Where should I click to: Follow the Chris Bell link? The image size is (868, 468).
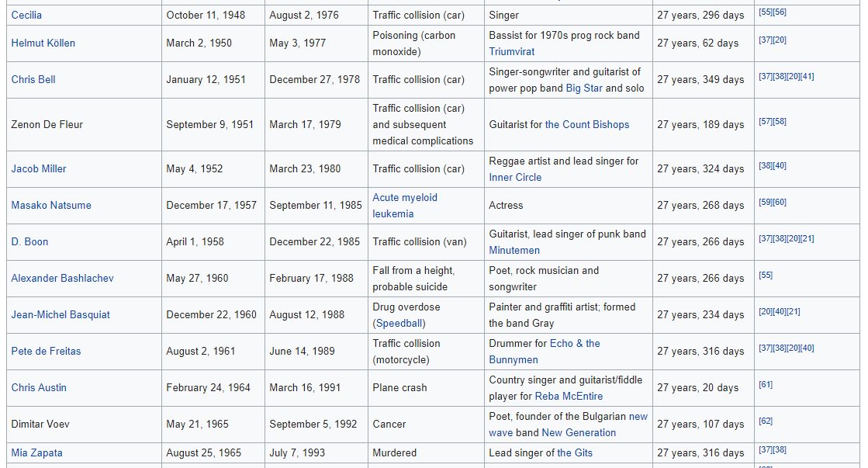[33, 79]
